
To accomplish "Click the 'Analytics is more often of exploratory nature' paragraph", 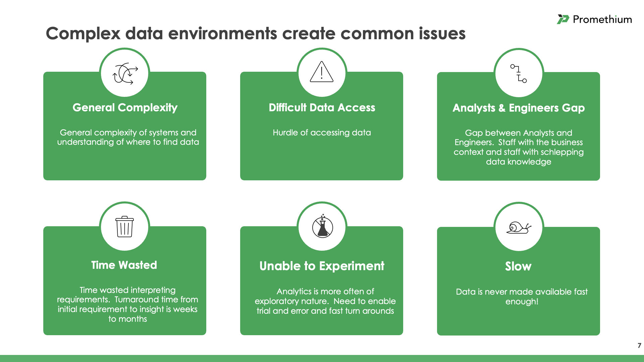I will point(325,301).
